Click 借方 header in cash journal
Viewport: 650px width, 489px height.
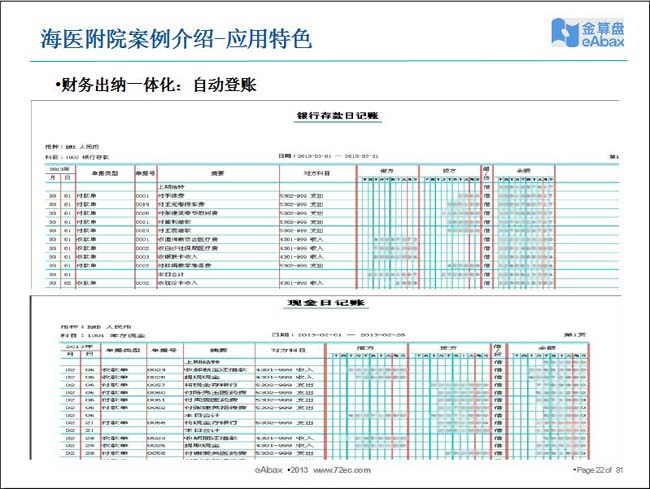(366, 348)
